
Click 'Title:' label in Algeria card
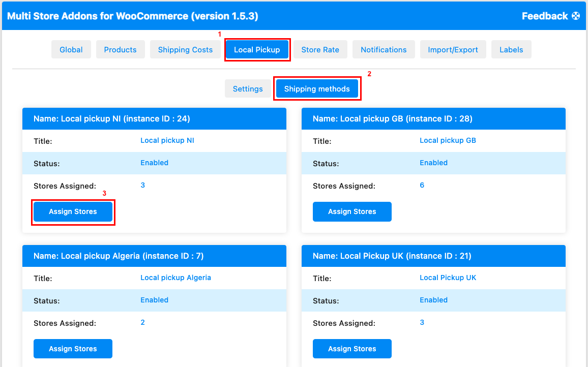click(43, 279)
